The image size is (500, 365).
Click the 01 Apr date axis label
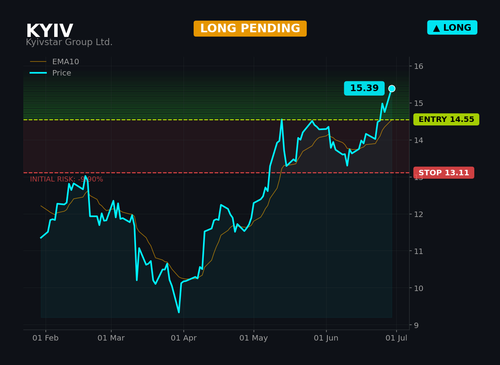(x=184, y=338)
